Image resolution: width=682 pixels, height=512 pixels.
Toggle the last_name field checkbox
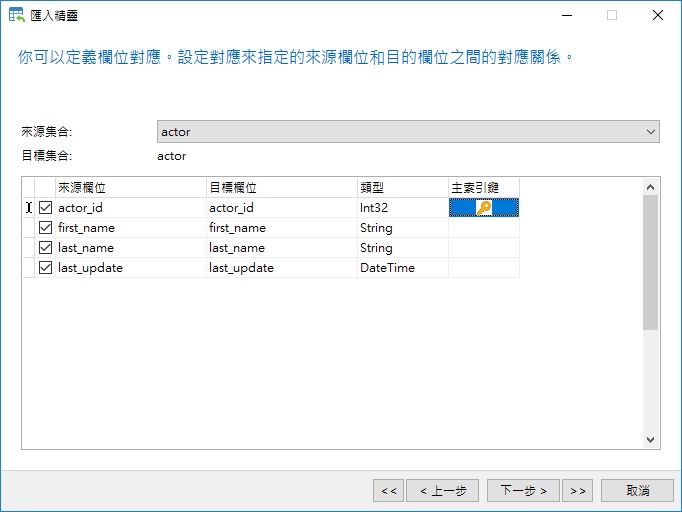pyautogui.click(x=45, y=248)
